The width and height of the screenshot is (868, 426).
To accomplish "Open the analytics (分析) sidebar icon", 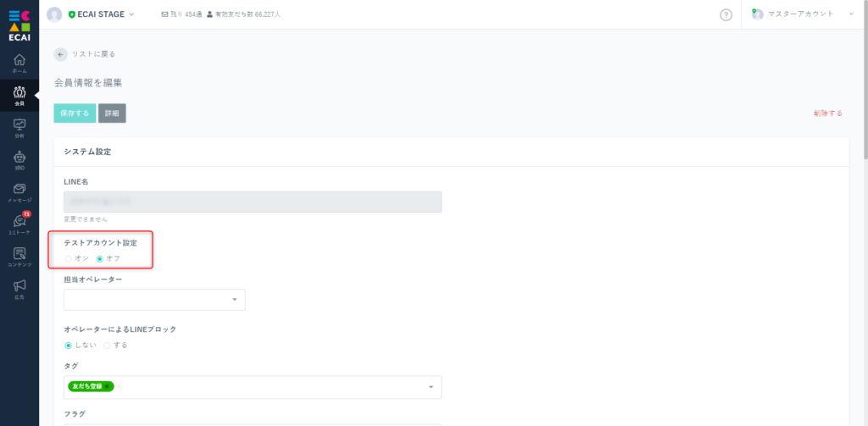I will point(19,124).
